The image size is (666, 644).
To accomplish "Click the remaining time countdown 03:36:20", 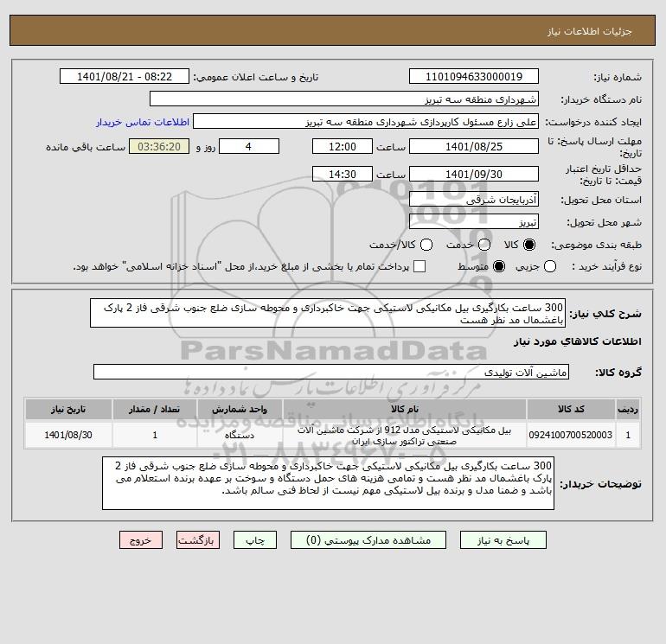I will (x=159, y=146).
